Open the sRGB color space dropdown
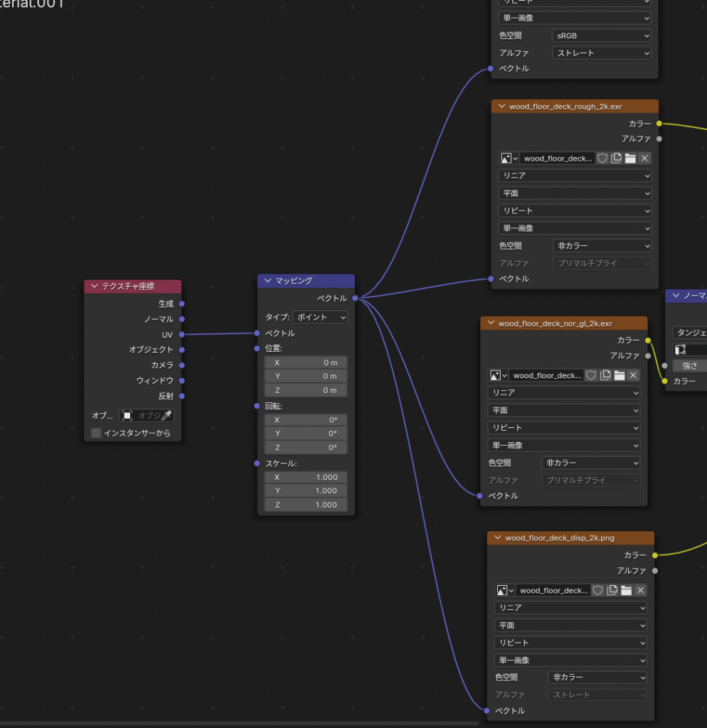The height and width of the screenshot is (728, 707). pos(602,35)
